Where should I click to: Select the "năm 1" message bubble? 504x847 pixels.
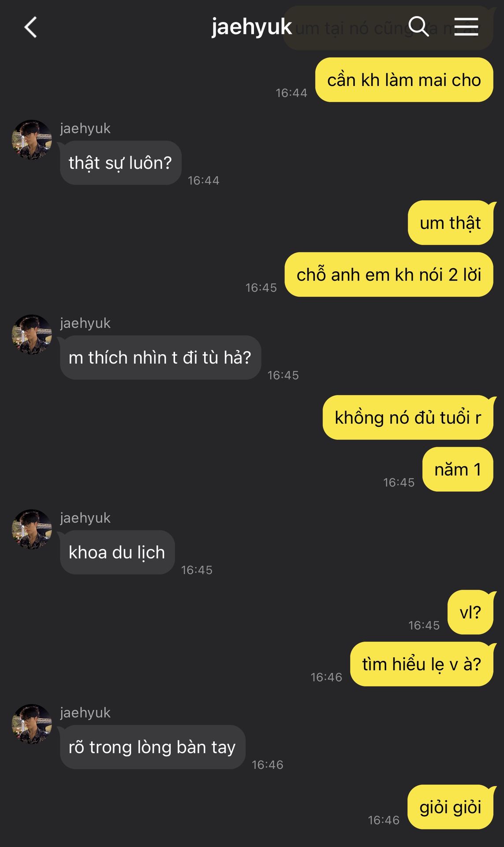click(458, 469)
